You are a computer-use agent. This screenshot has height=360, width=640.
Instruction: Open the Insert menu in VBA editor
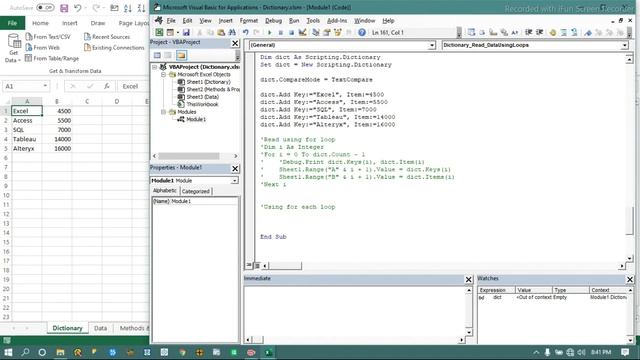click(225, 20)
